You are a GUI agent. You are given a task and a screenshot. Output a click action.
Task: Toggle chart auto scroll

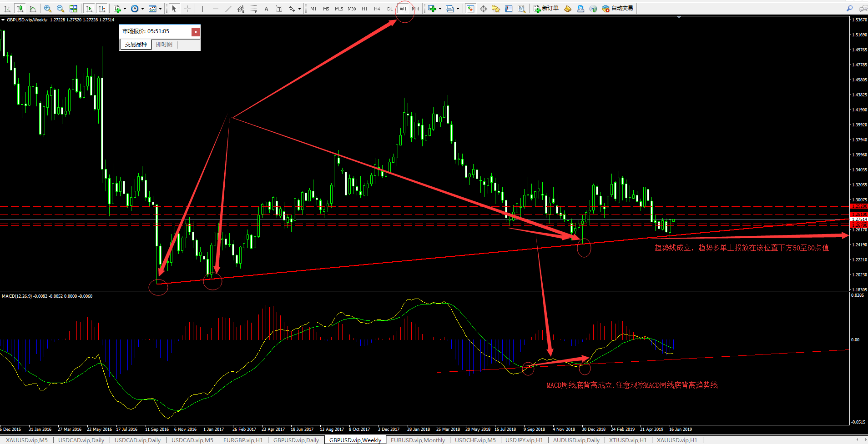(89, 9)
